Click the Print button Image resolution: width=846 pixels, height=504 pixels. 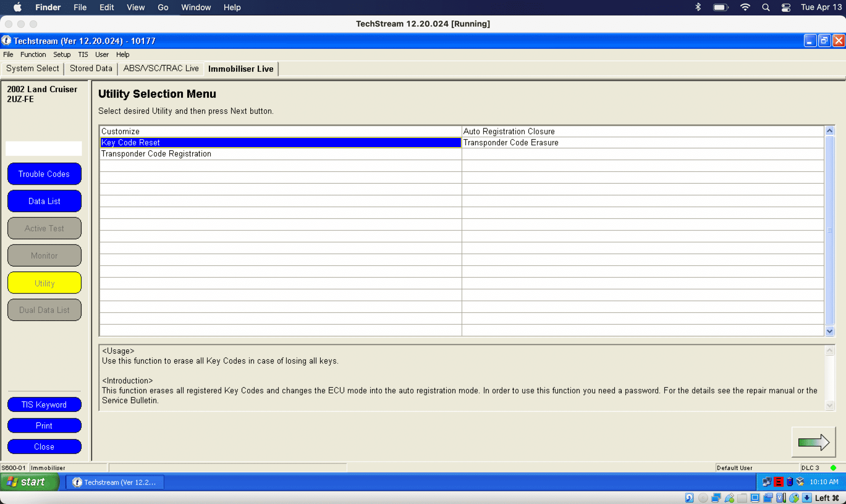coord(44,426)
